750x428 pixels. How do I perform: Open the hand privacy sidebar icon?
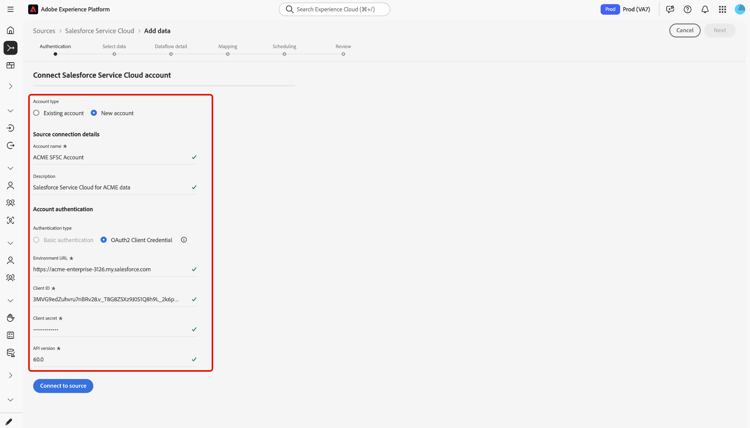[x=10, y=318]
